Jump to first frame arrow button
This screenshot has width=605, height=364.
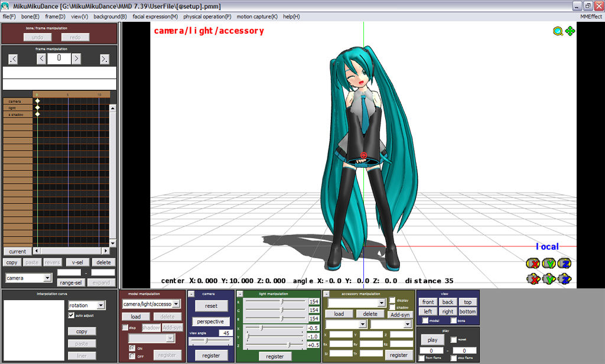pyautogui.click(x=13, y=59)
